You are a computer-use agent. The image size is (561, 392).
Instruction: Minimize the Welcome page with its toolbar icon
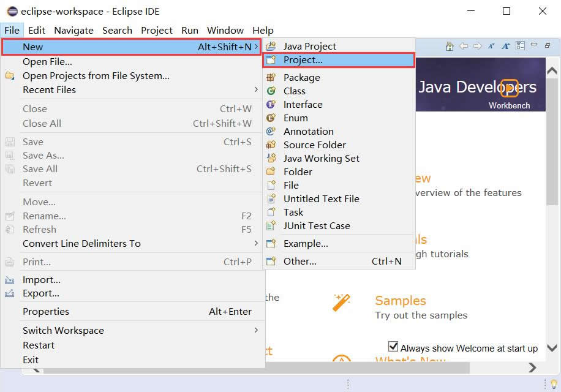coord(535,45)
